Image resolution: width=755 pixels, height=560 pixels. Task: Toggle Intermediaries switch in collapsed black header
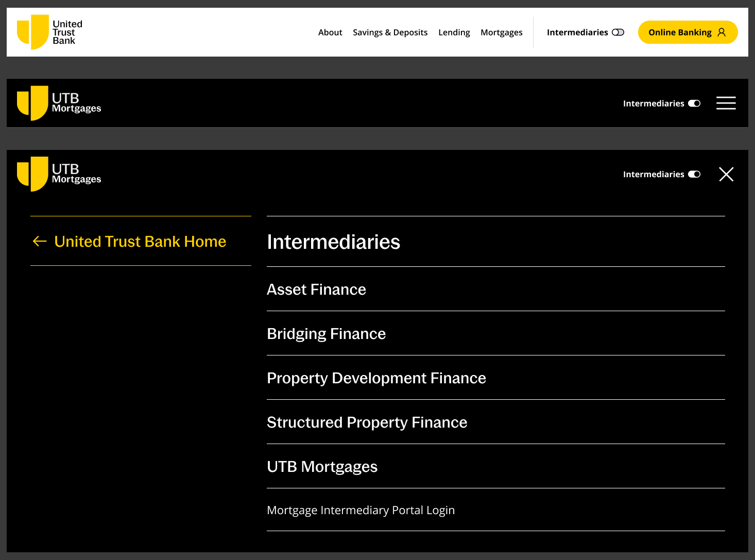[694, 104]
